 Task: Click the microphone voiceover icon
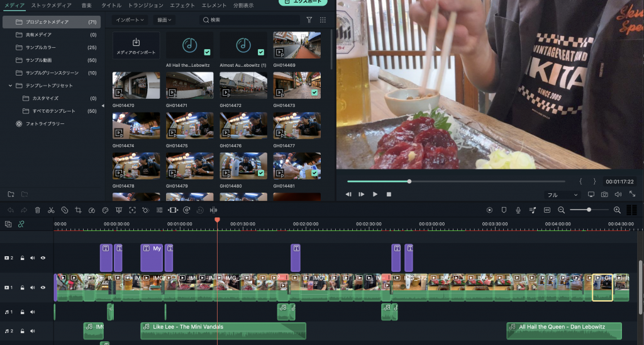pyautogui.click(x=518, y=210)
